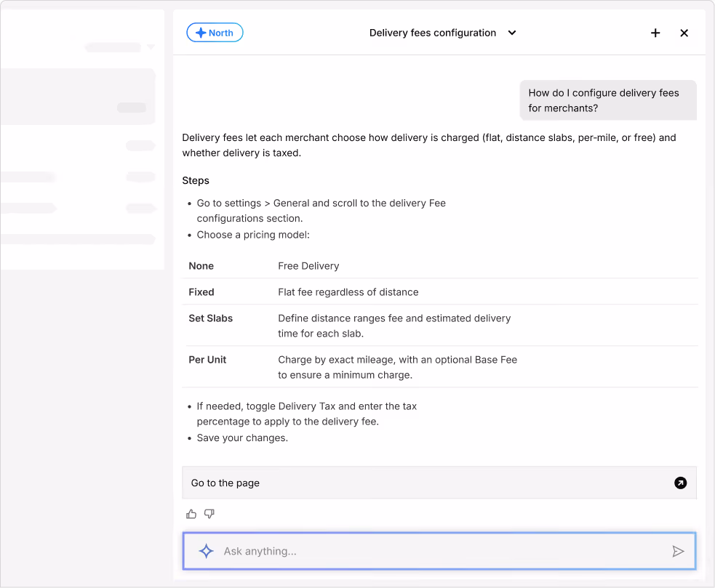Click the 'Charge by exact mileage' description

tap(398, 367)
